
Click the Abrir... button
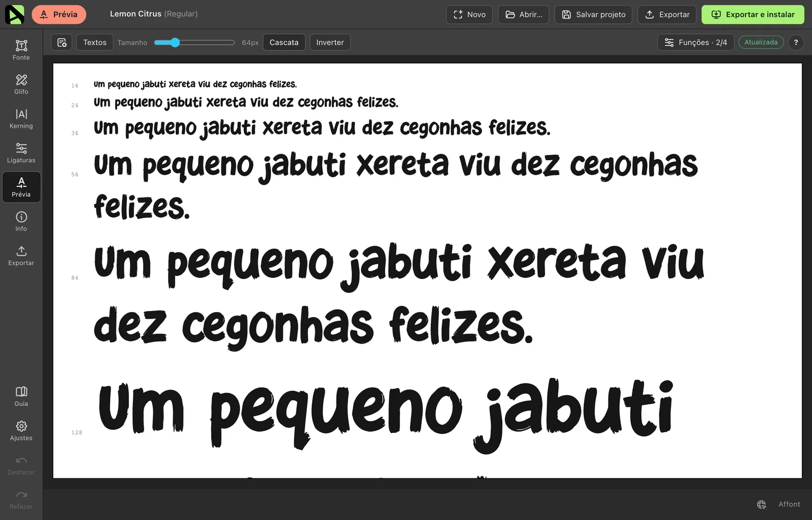[x=524, y=15]
